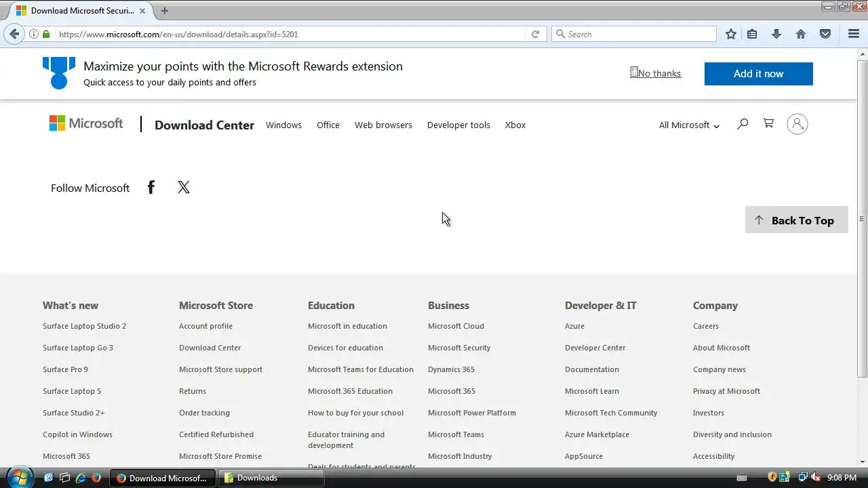Open the Windows Start orb
This screenshot has width=868, height=488.
coord(18,477)
